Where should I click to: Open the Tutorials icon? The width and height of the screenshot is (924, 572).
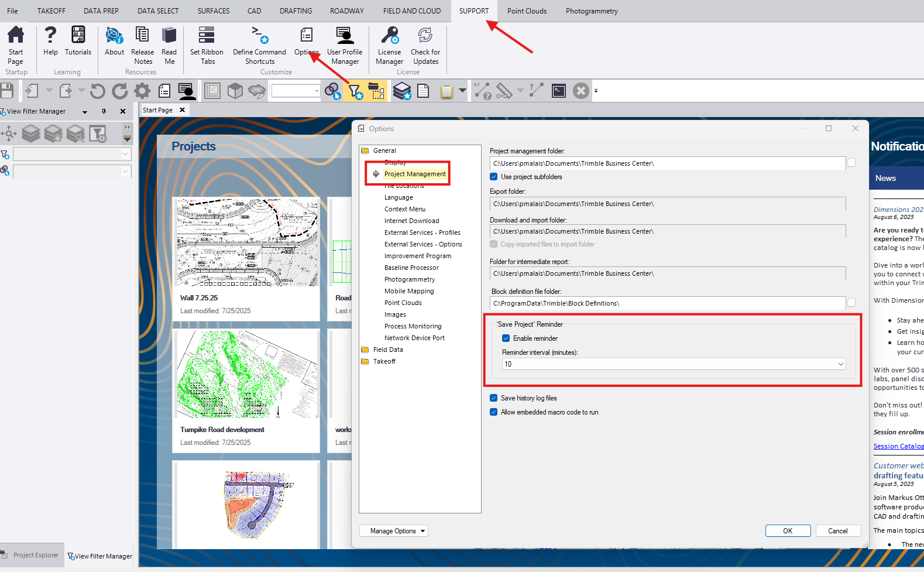(78, 35)
